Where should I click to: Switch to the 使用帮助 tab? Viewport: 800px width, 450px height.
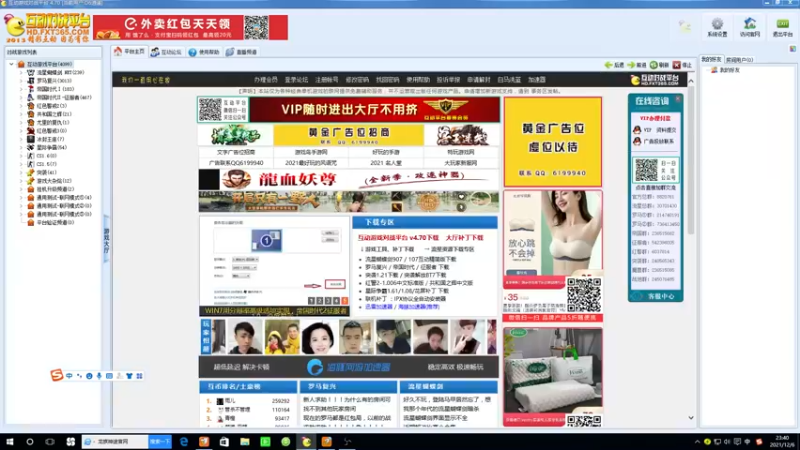pos(204,52)
